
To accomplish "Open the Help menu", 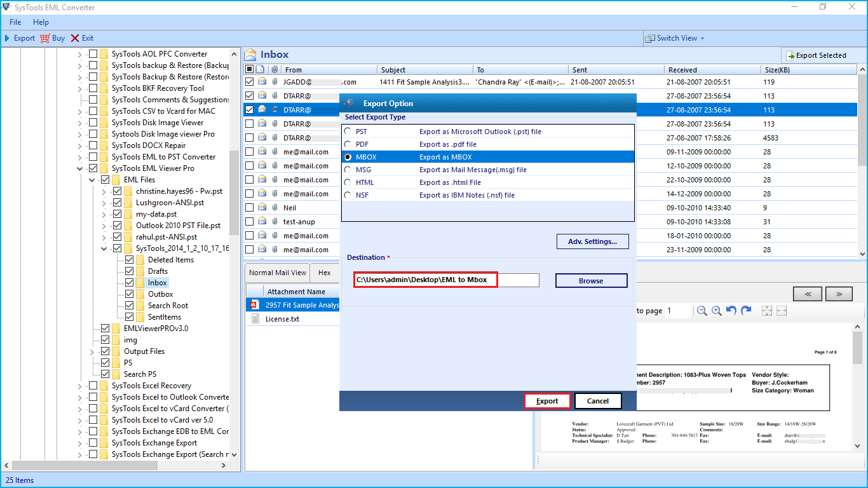I will coord(41,22).
